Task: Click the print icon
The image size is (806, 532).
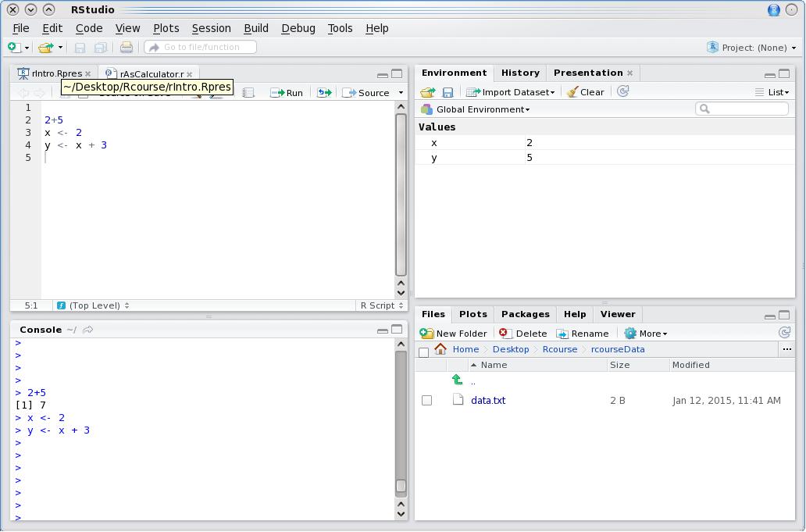Action: tap(126, 48)
